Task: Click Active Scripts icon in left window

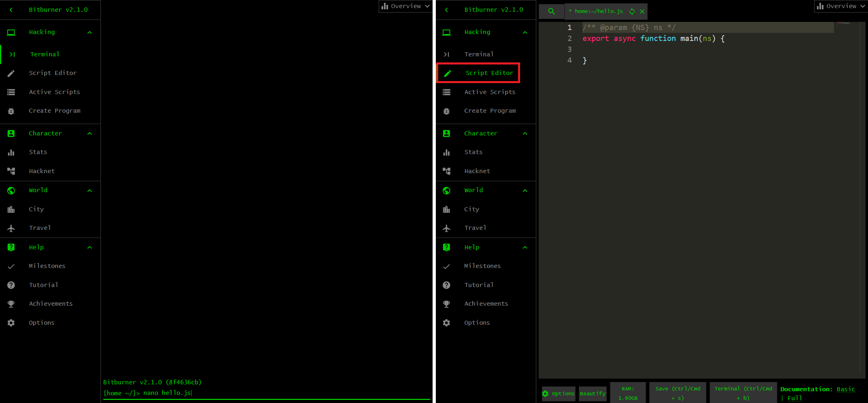Action: [x=11, y=92]
